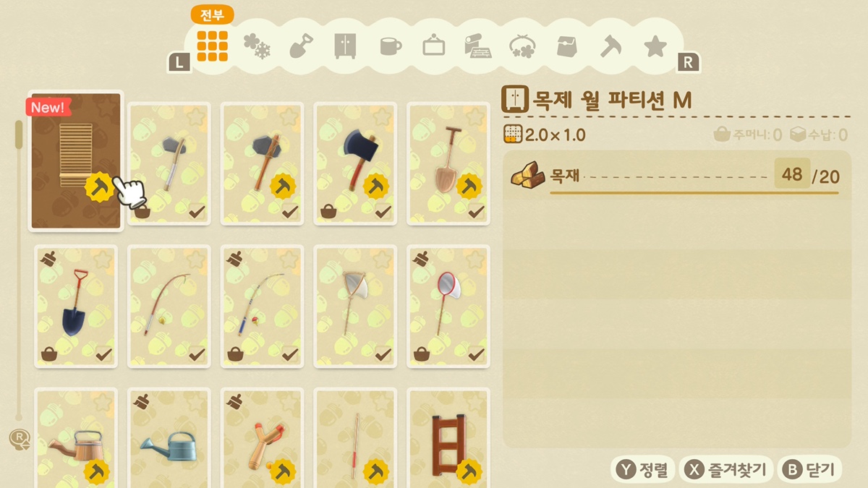
Task: Open the wallpaper and rug category
Action: (478, 46)
